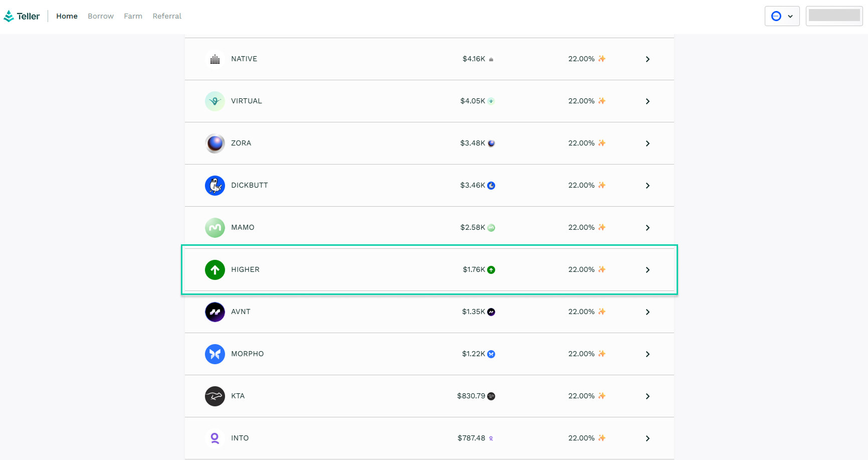Click the AVNT token icon
The width and height of the screenshot is (868, 460).
(215, 312)
